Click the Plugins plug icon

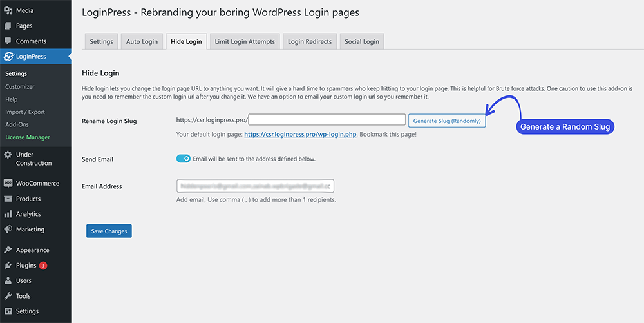[8, 266]
